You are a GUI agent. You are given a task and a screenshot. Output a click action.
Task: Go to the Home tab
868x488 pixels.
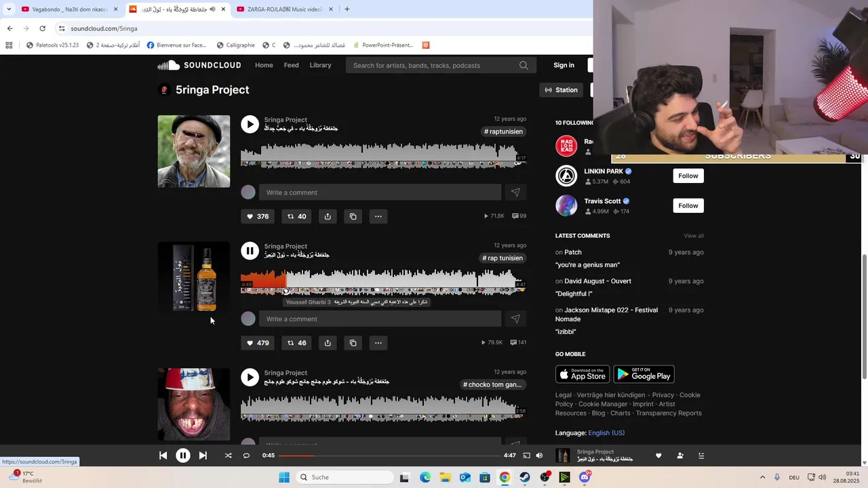coord(264,65)
